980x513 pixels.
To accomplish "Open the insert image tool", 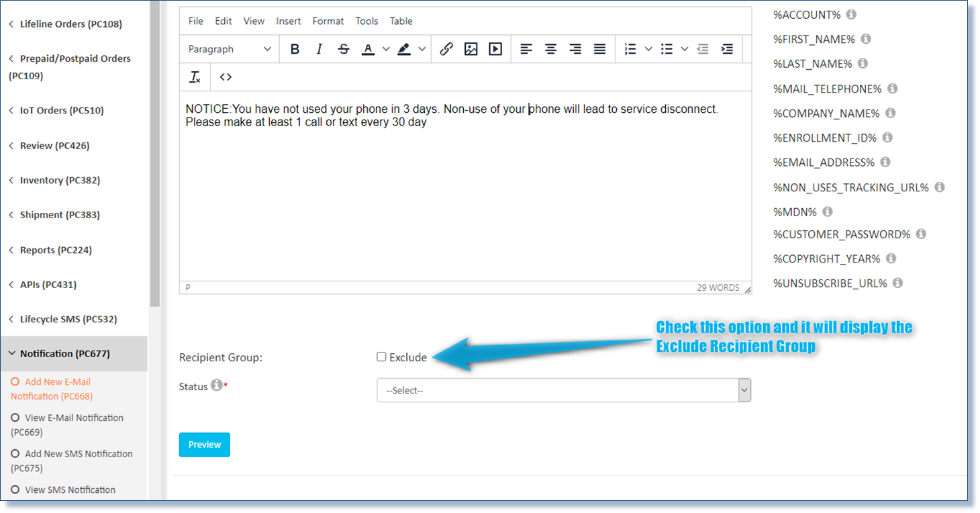I will click(x=471, y=48).
